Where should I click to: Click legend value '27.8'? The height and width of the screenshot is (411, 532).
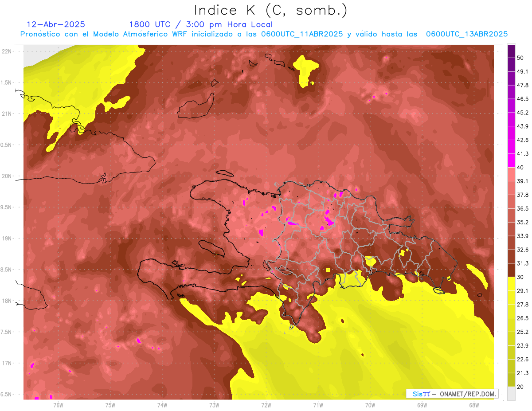(523, 305)
